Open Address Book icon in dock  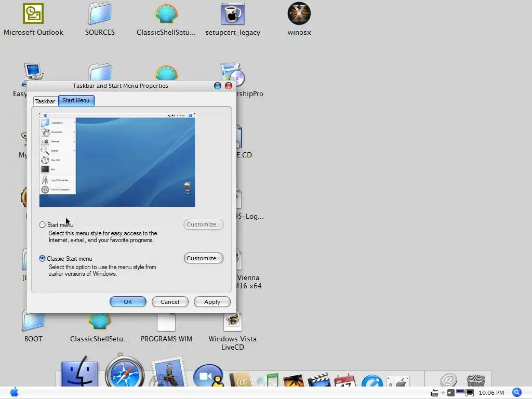tap(241, 379)
